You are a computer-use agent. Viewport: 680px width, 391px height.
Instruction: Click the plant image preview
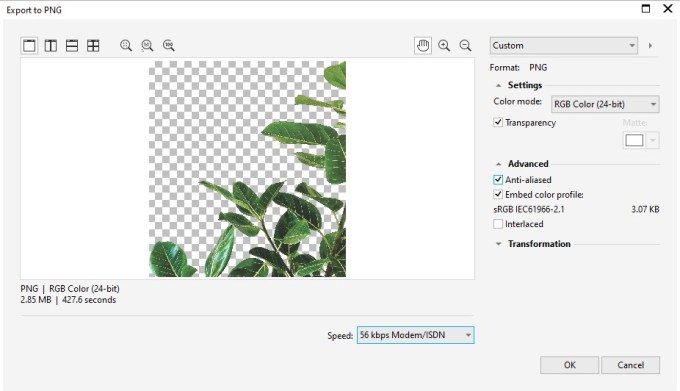(x=247, y=169)
